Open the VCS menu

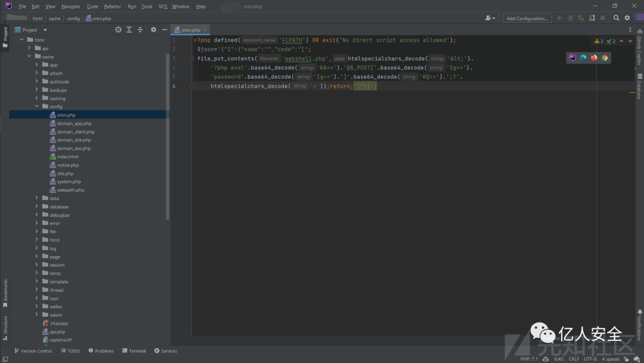pos(163,7)
